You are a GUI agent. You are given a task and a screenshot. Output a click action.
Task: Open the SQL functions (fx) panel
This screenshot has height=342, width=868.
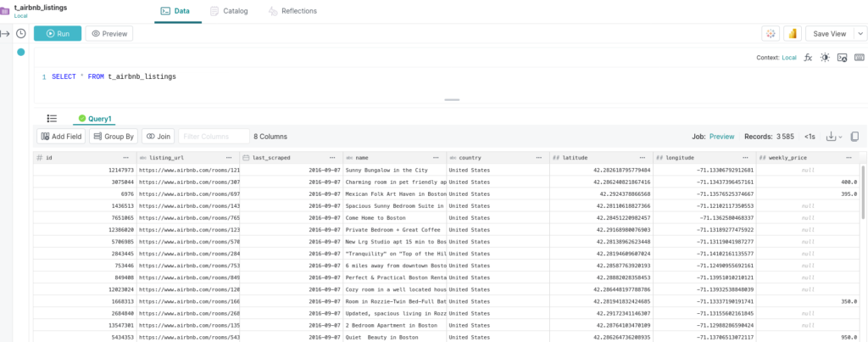click(808, 58)
